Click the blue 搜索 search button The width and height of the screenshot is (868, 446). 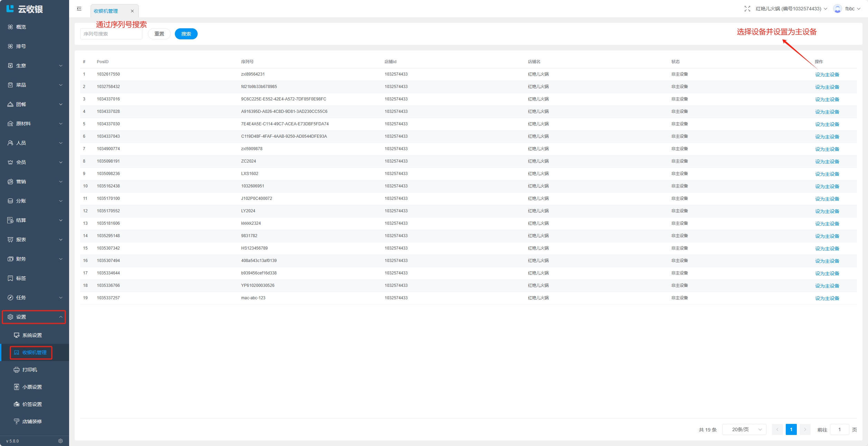click(x=186, y=34)
